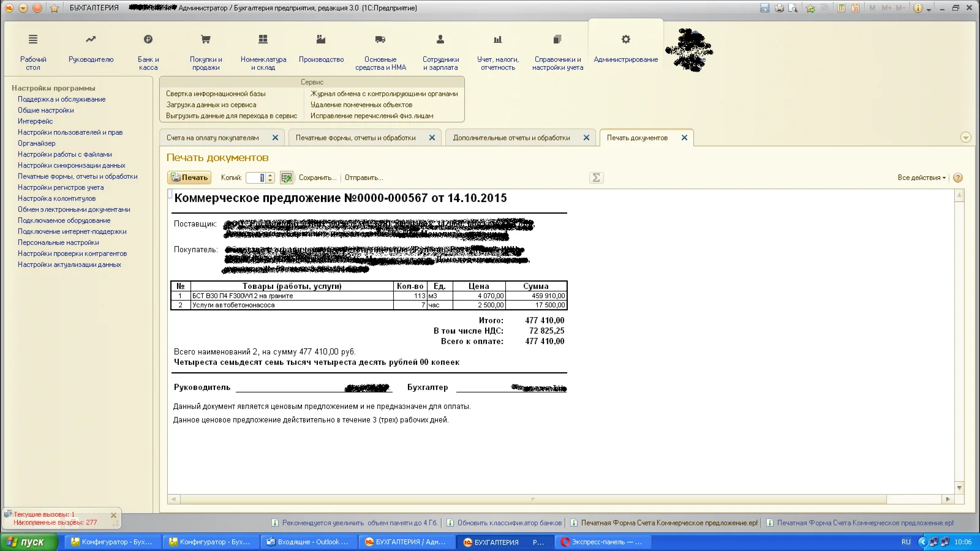Toggle the edit mode table button
The height and width of the screenshot is (551, 980).
tap(286, 178)
